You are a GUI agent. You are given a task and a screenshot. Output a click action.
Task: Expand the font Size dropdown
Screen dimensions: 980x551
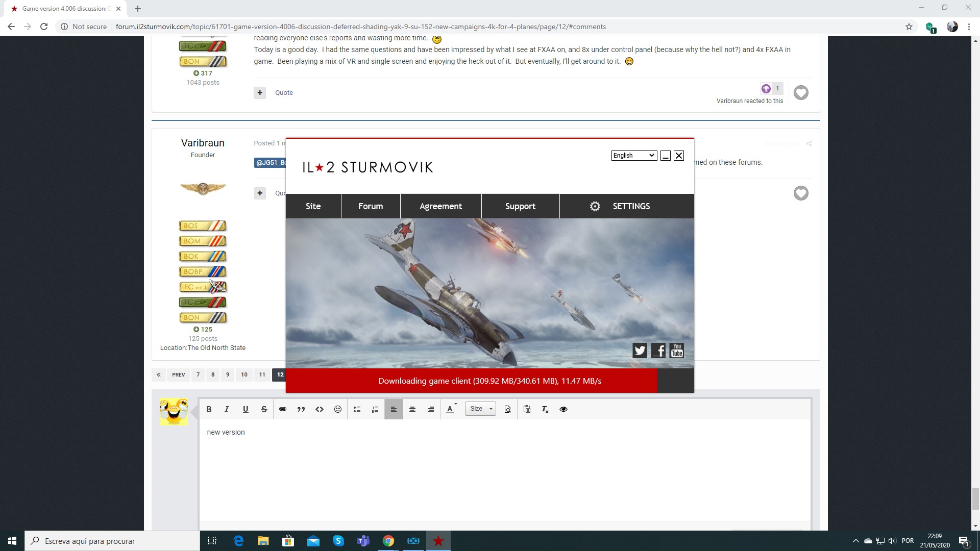click(480, 409)
